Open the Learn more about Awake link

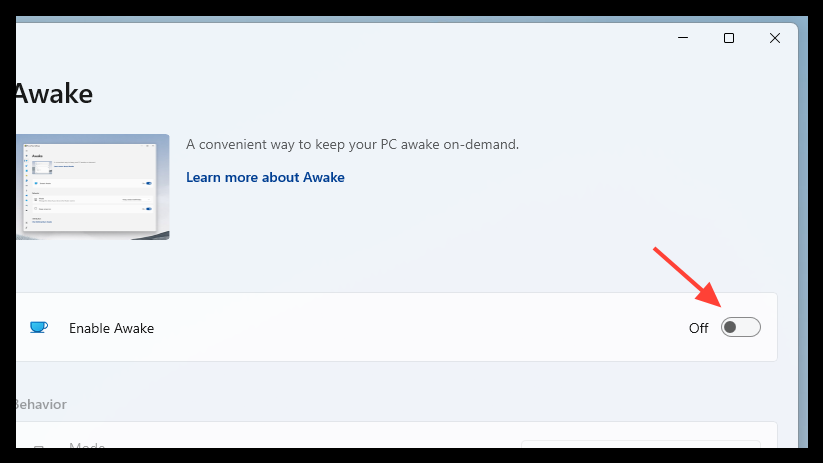click(265, 177)
